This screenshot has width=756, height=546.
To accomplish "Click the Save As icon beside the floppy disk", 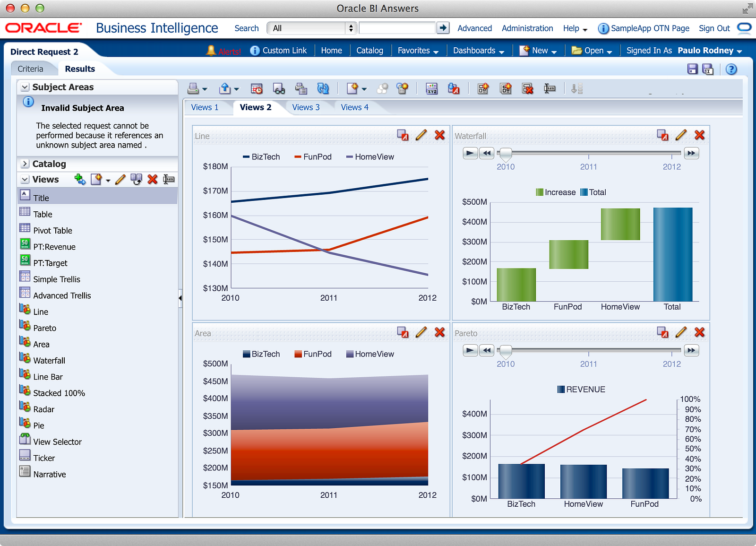I will [x=708, y=69].
